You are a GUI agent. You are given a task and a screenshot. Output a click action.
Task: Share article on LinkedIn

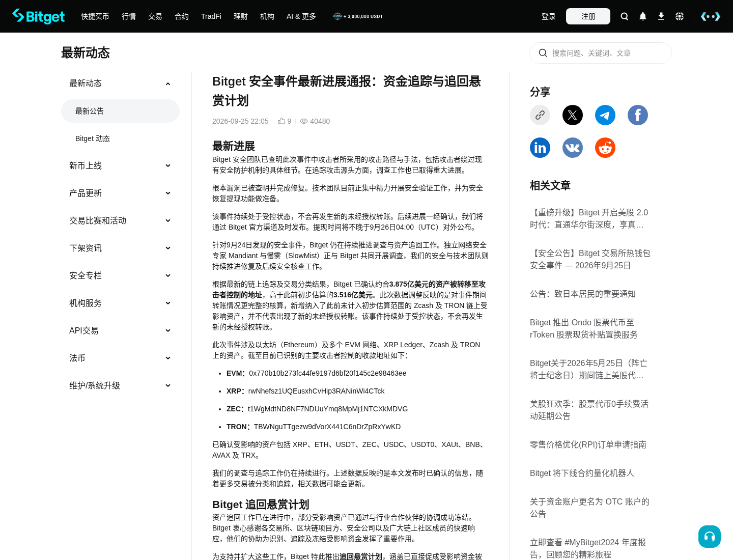coord(540,148)
